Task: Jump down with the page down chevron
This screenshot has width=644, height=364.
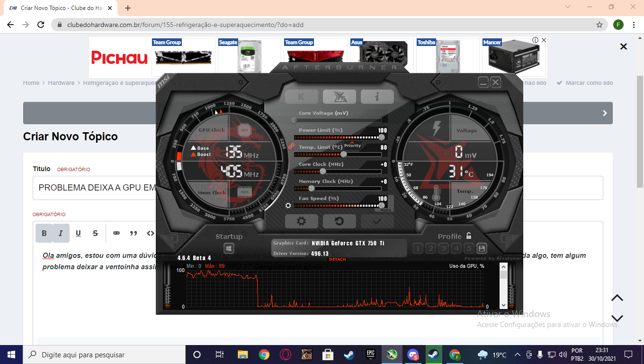Action: point(617,318)
